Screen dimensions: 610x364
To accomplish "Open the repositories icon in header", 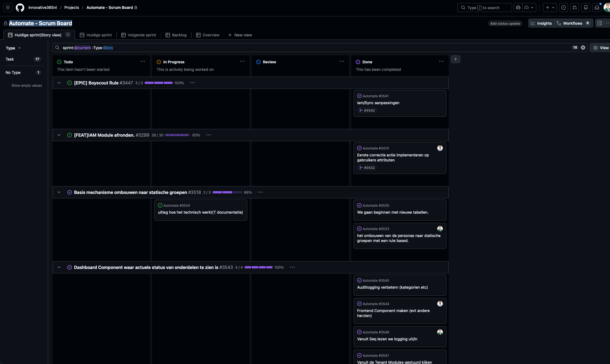I will pyautogui.click(x=586, y=8).
